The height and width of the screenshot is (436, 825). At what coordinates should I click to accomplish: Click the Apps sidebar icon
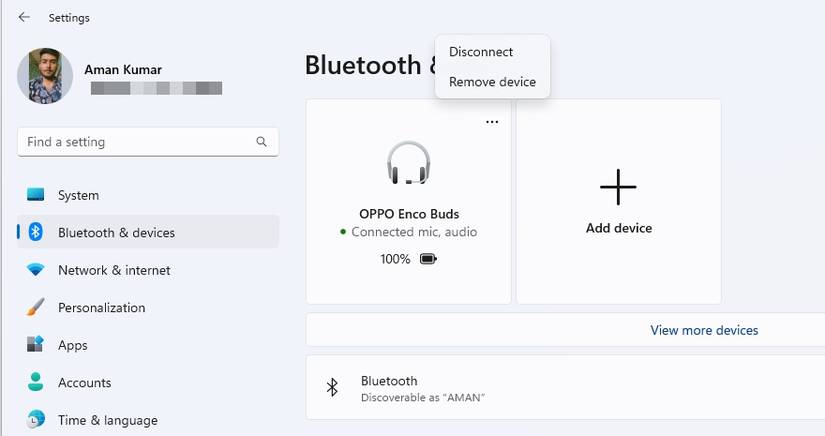[36, 345]
